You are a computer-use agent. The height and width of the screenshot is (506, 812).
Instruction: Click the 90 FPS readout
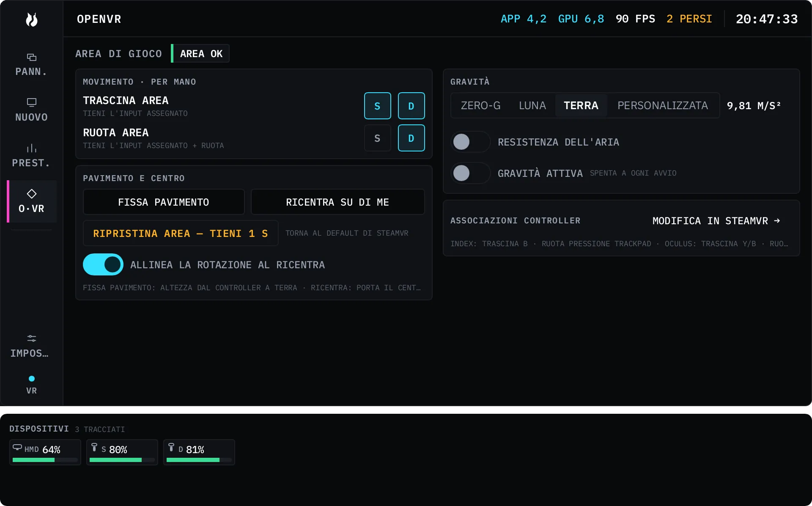635,19
